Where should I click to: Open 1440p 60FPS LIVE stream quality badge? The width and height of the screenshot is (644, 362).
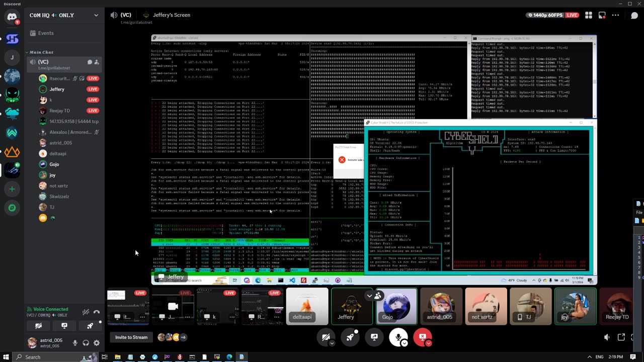click(552, 15)
